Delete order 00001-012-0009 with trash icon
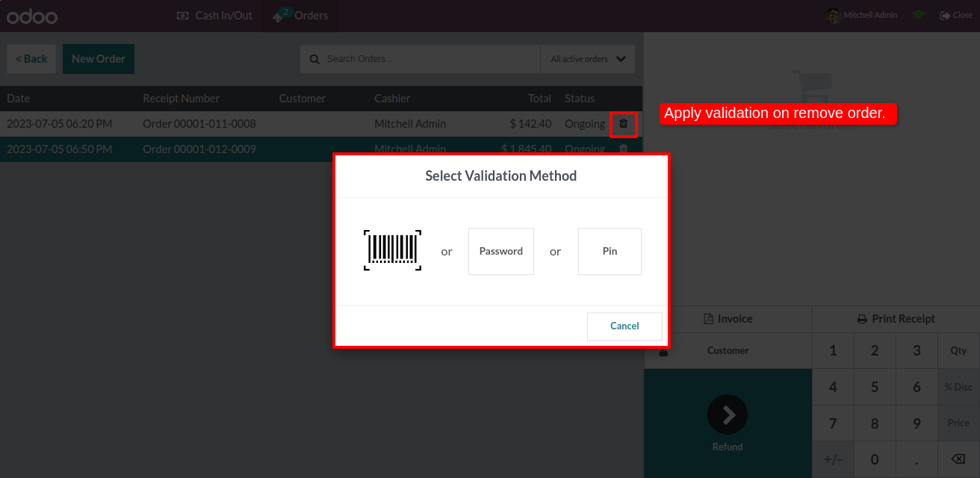The height and width of the screenshot is (478, 980). [624, 149]
